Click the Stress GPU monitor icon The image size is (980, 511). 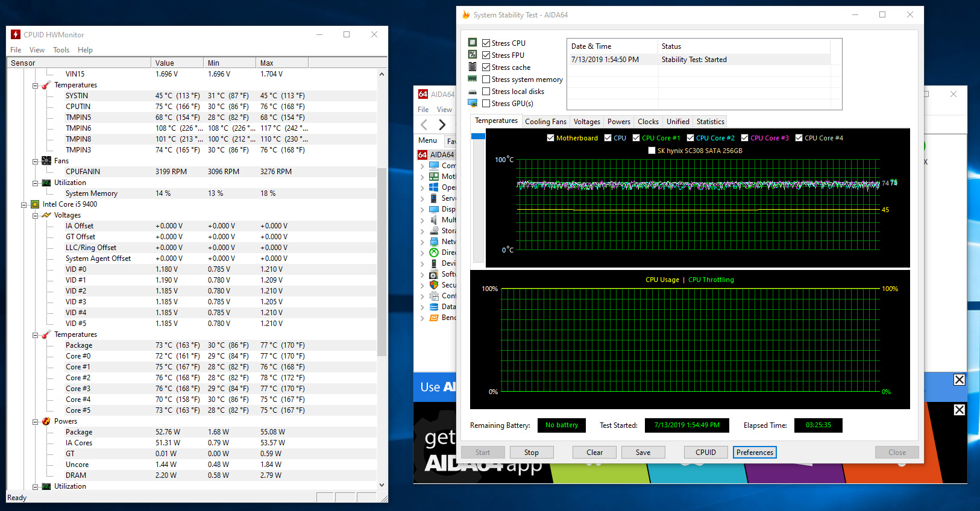473,103
